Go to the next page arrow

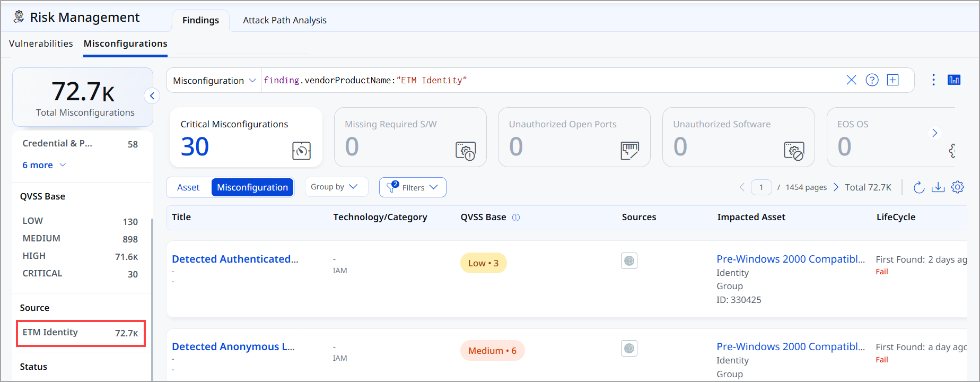pos(836,187)
